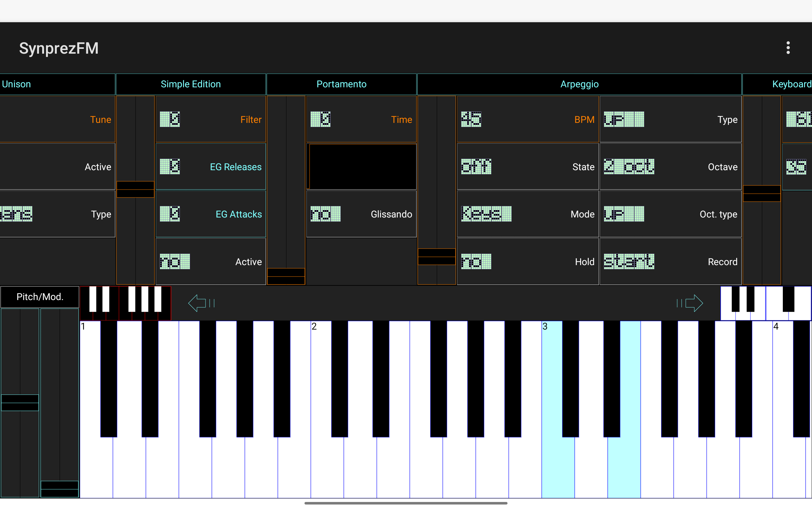Tap the Pitch/Mod. button
Screen dimensions: 812x508
pyautogui.click(x=40, y=297)
